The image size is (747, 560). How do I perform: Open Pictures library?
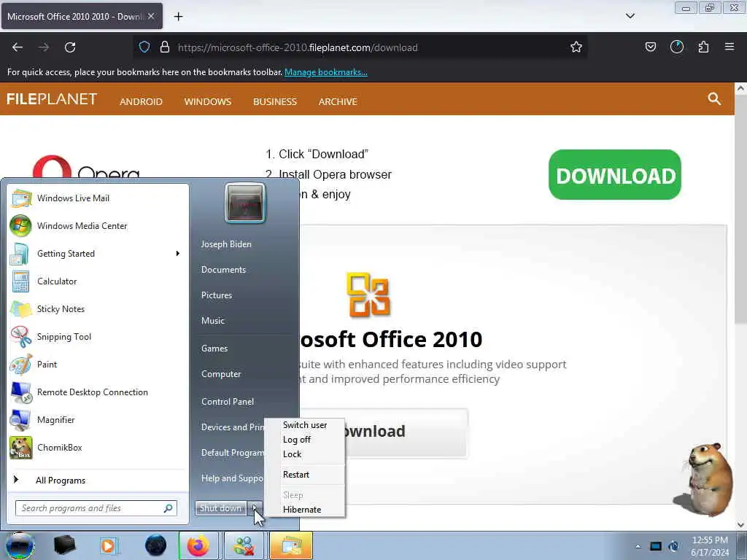[217, 295]
